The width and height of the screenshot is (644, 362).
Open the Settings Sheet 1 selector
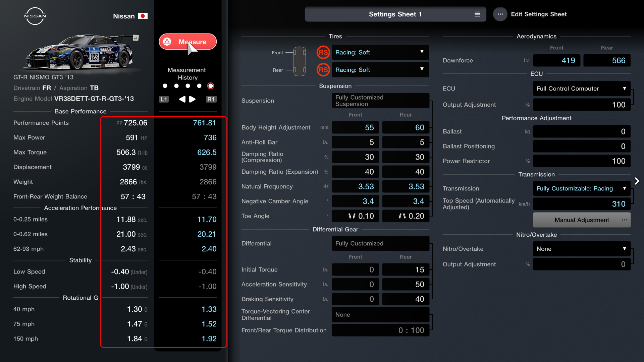coord(395,14)
